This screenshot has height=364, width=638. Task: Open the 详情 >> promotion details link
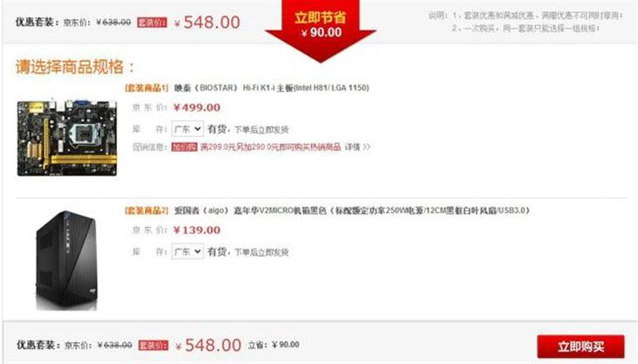pyautogui.click(x=357, y=147)
